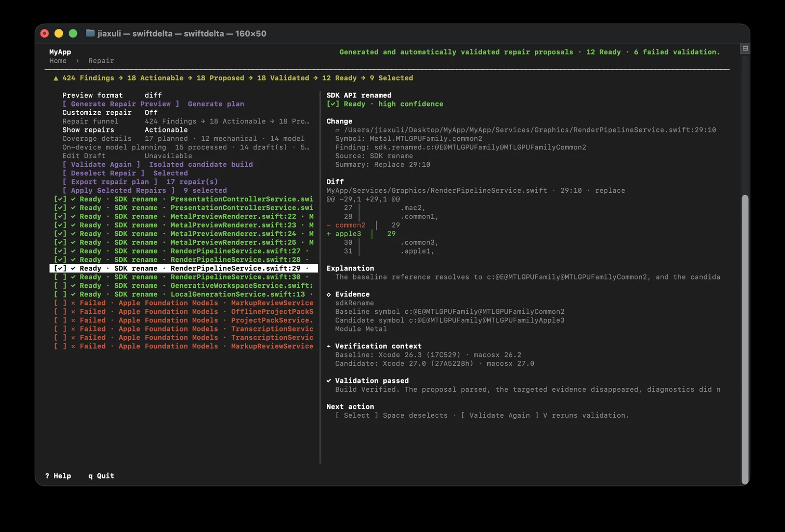Click Generate Repair Preview button
This screenshot has width=785, height=532.
pyautogui.click(x=121, y=104)
